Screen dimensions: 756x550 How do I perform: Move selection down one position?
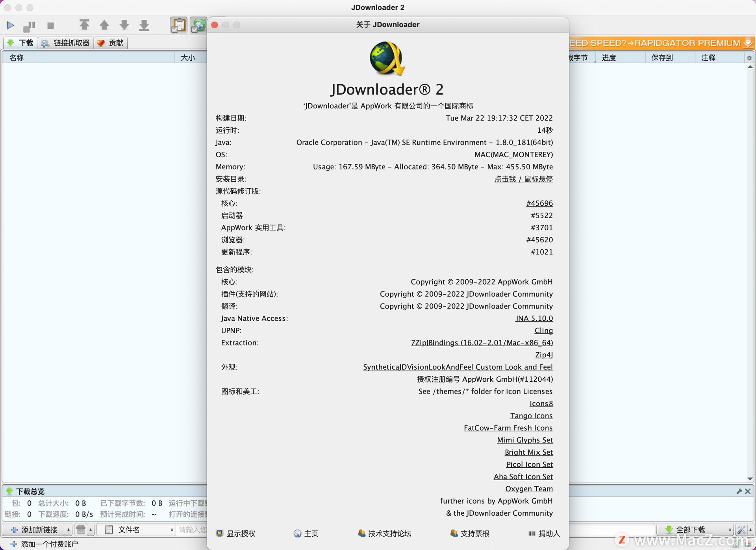pyautogui.click(x=124, y=25)
